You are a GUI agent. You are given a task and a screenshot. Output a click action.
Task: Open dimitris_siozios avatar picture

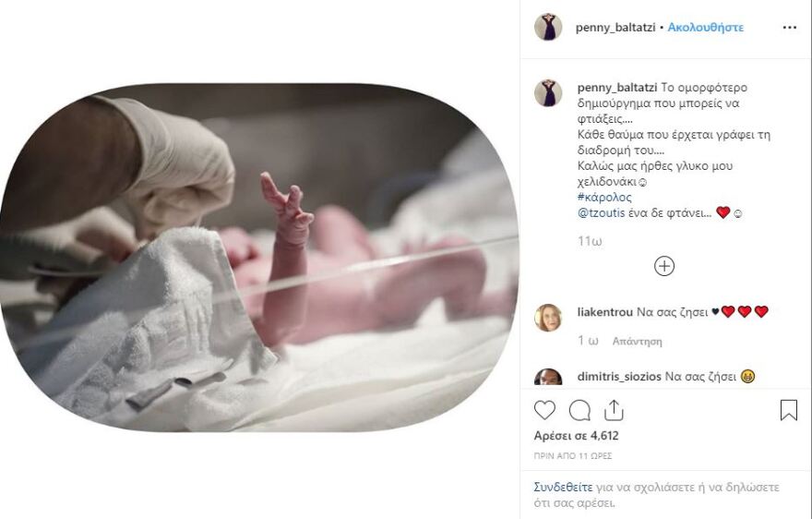click(x=548, y=377)
